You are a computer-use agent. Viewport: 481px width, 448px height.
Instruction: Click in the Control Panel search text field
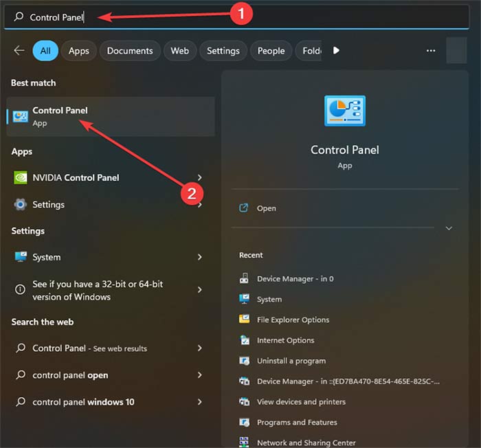236,17
